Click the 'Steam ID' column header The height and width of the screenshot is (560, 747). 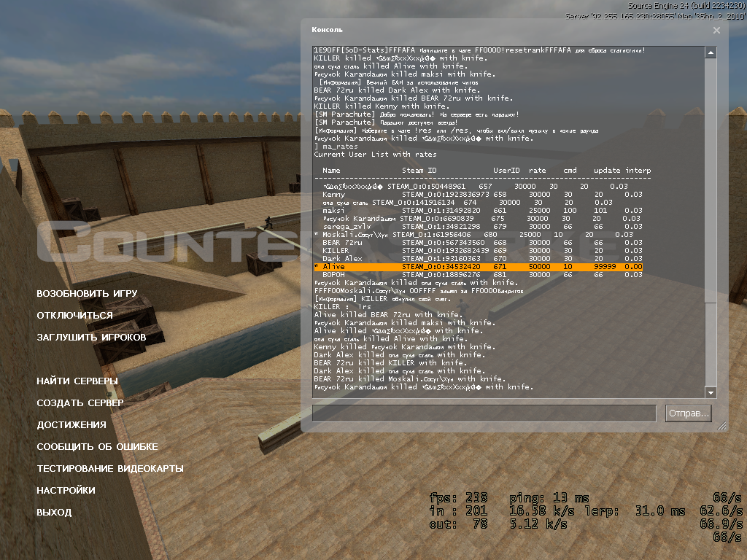click(419, 171)
